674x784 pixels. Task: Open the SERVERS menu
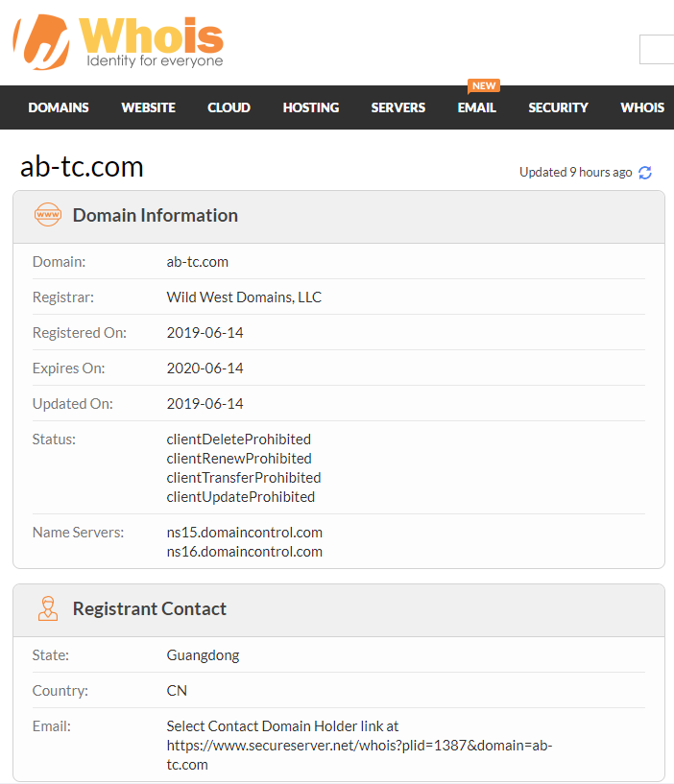point(398,107)
